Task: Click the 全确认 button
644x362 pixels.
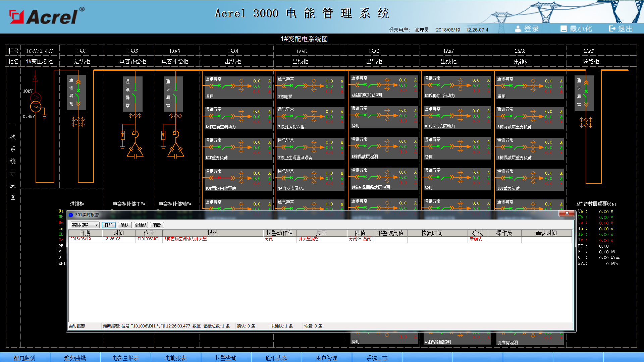Action: tap(141, 225)
